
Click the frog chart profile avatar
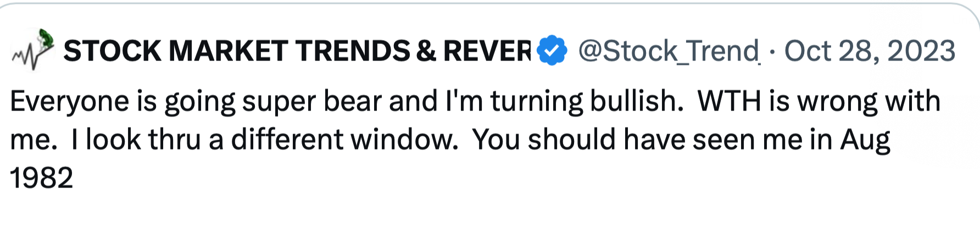tap(33, 50)
